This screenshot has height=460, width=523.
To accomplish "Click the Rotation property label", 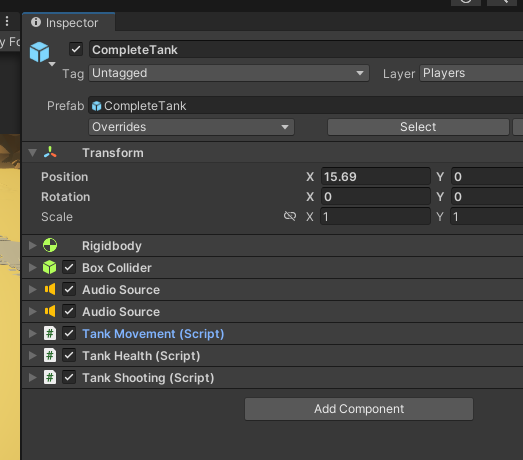I will coord(66,197).
